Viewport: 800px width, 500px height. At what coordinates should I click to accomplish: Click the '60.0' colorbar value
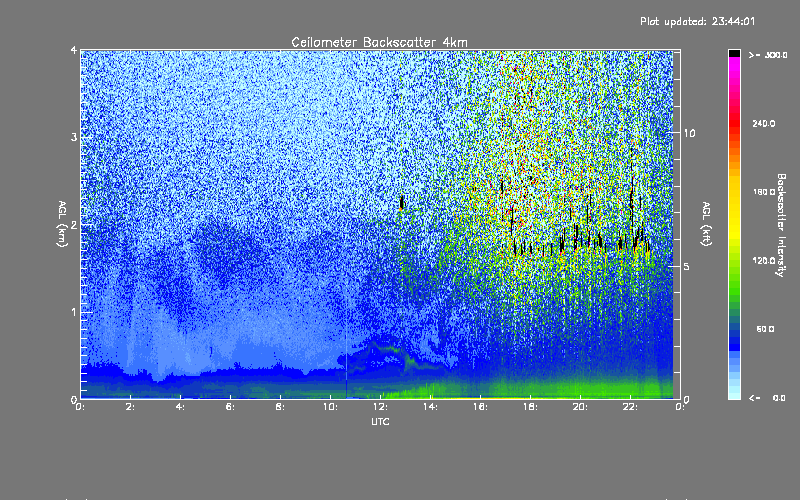click(x=765, y=329)
